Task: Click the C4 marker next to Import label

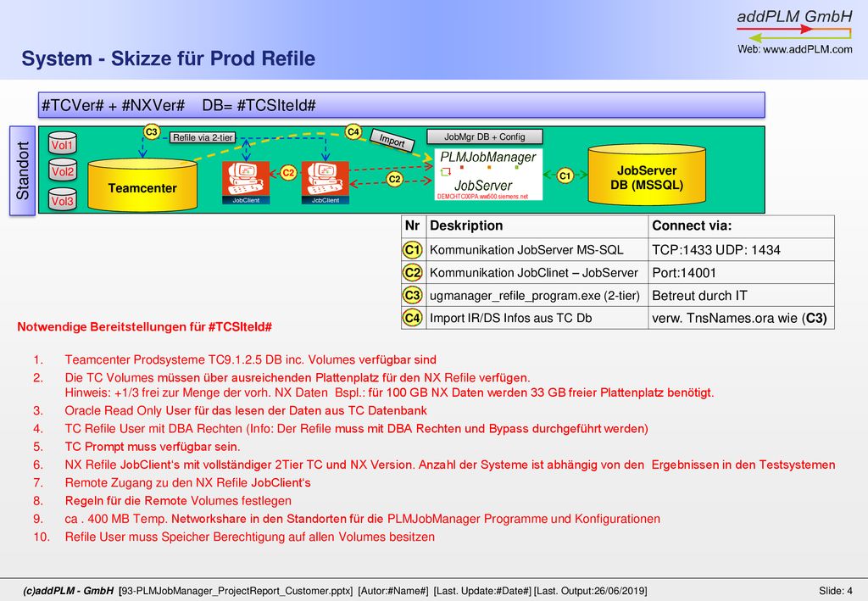Action: [x=353, y=131]
